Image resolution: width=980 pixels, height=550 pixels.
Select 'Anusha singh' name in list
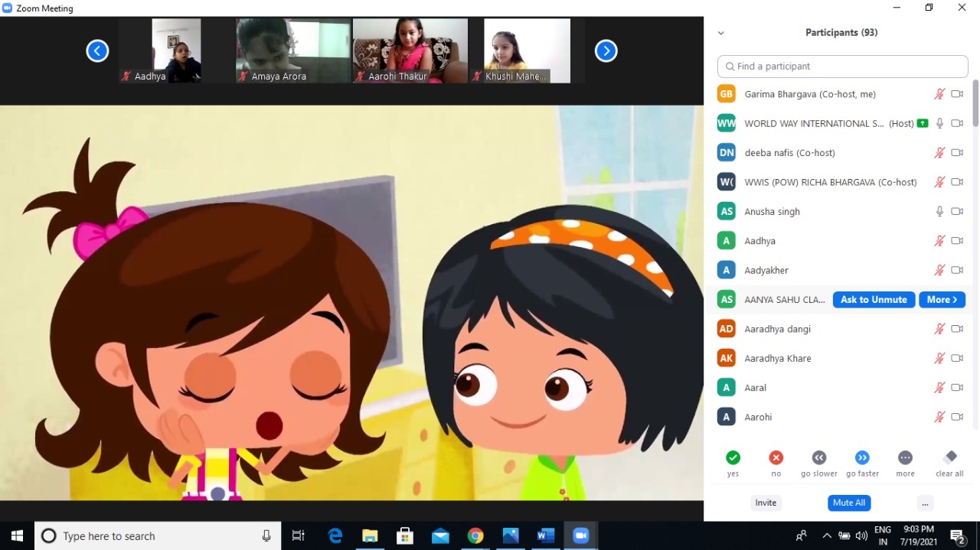pos(772,212)
